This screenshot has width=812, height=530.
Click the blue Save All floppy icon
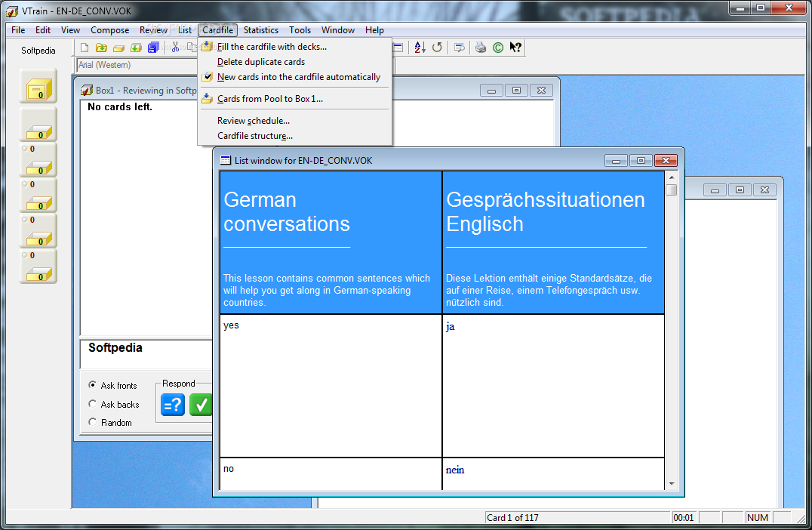152,48
